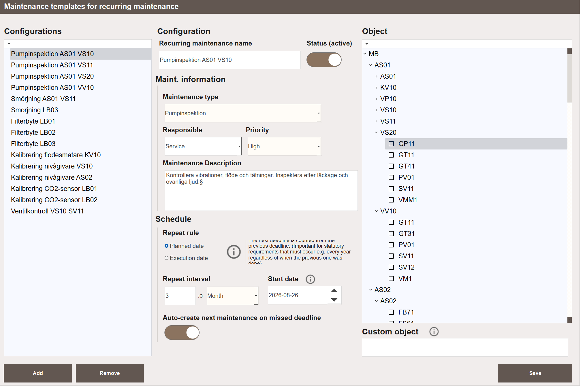Click the Custom object info icon
Screen dimensions: 585x392
tap(434, 332)
